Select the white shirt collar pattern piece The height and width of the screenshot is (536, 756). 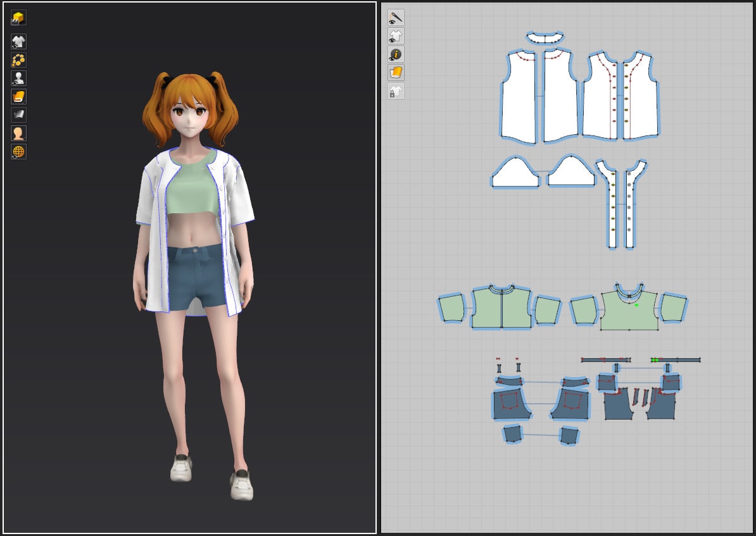click(545, 38)
